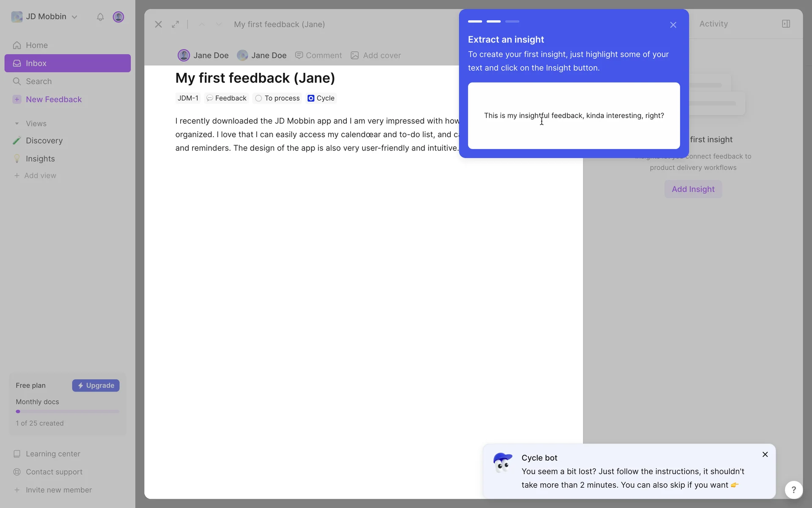The height and width of the screenshot is (508, 812).
Task: Click the help question mark button
Action: point(793,490)
